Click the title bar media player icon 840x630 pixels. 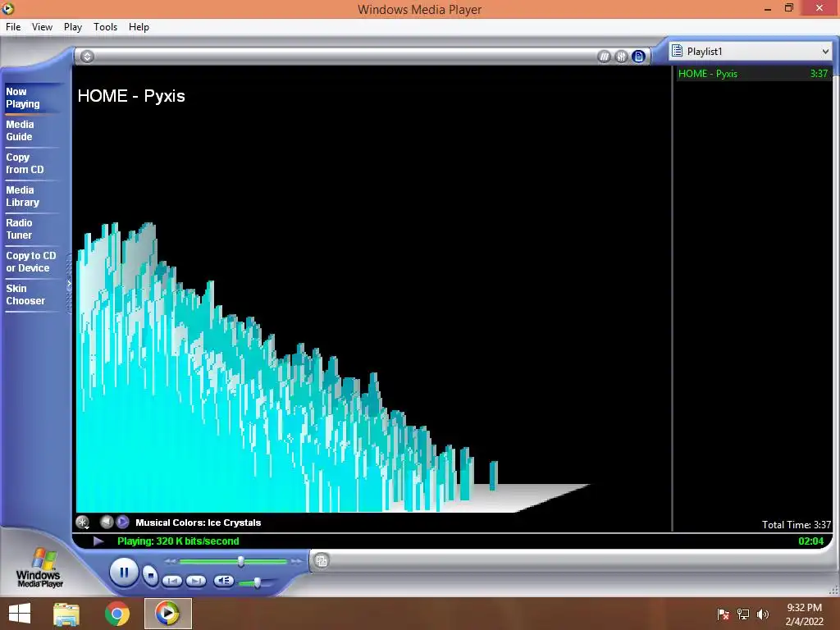(8, 8)
